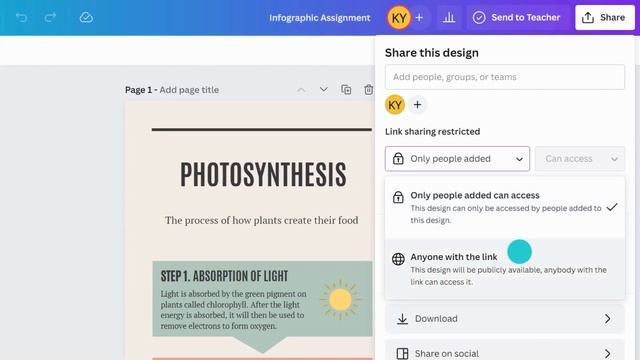Open the Download option
The image size is (640, 360).
[x=505, y=319]
